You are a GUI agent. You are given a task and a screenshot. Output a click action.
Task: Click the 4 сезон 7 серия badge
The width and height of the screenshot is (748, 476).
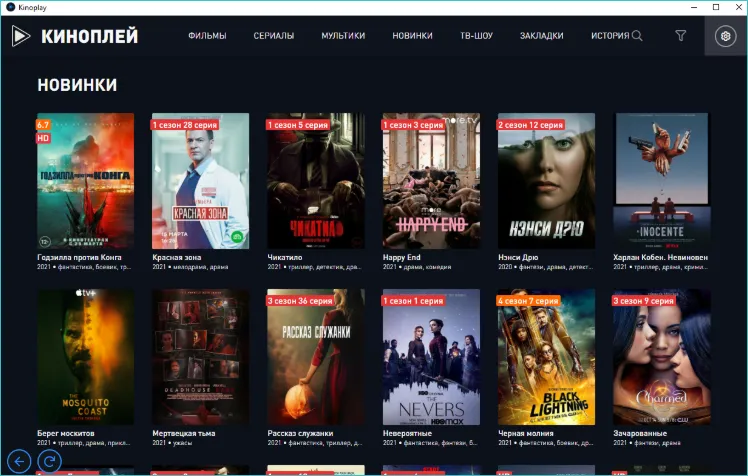(529, 301)
